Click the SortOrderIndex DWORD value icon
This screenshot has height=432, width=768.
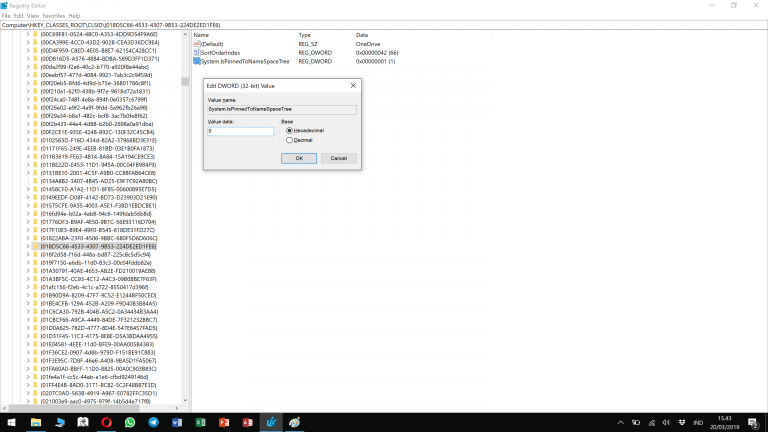point(197,53)
